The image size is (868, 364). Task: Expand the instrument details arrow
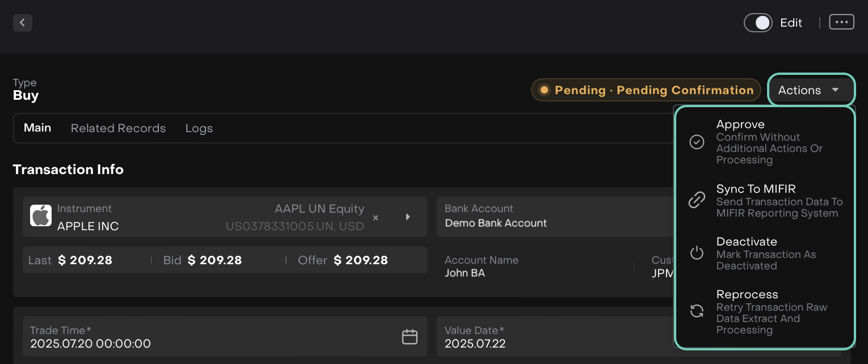click(407, 217)
